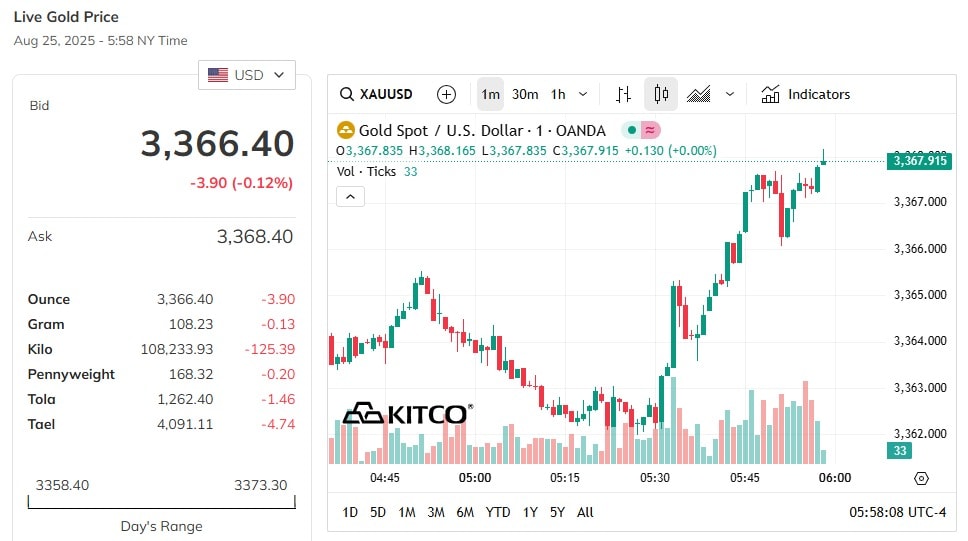Viewport: 968px width, 541px height.
Task: Expand the chart style dropdown arrow
Action: [730, 94]
